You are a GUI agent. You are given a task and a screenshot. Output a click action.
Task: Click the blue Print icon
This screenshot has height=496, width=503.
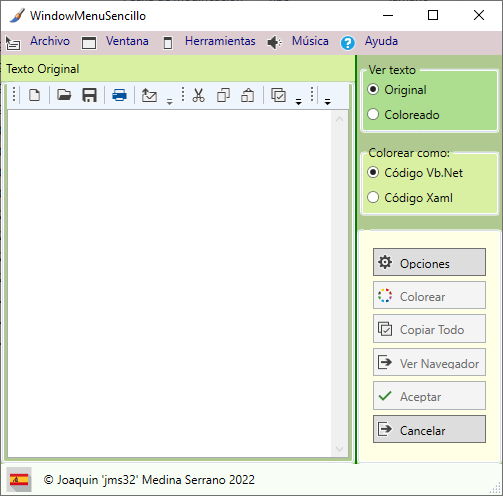click(119, 95)
